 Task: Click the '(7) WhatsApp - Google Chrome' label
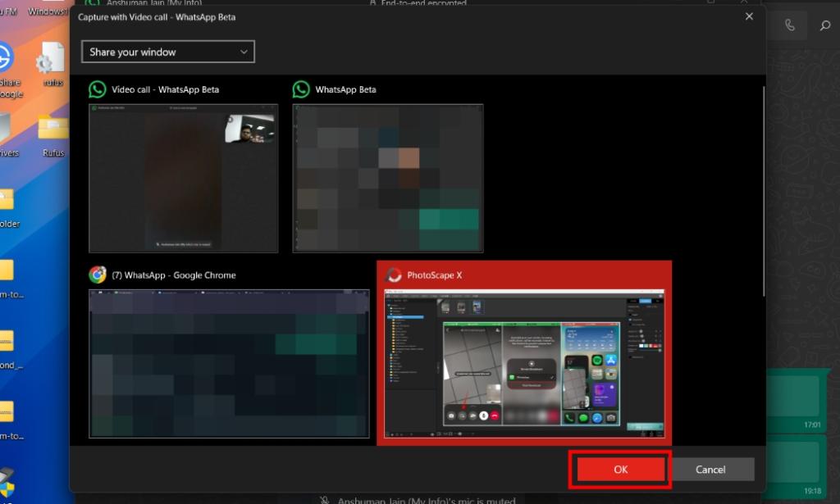[174, 275]
